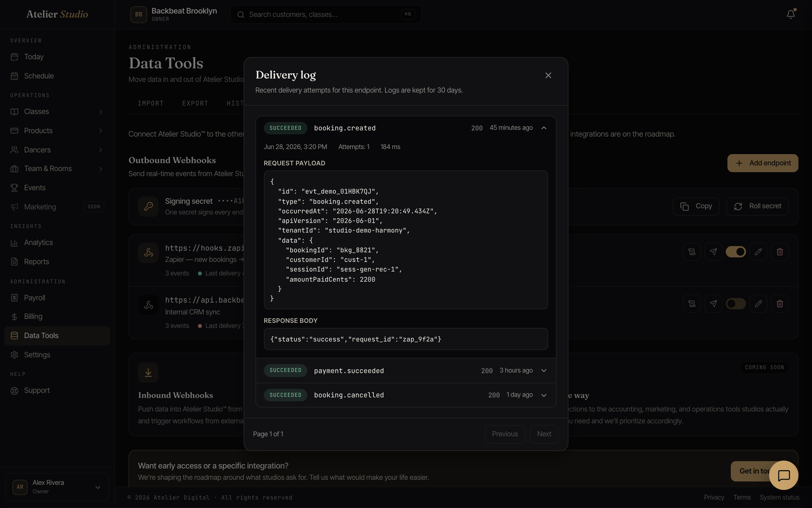This screenshot has height=508, width=812.
Task: Click the Next page button
Action: pyautogui.click(x=544, y=434)
